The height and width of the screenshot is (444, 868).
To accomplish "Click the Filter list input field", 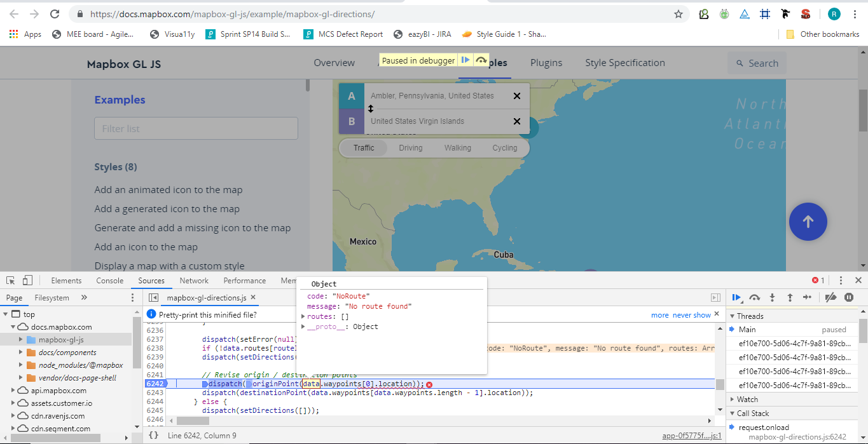I will click(196, 128).
